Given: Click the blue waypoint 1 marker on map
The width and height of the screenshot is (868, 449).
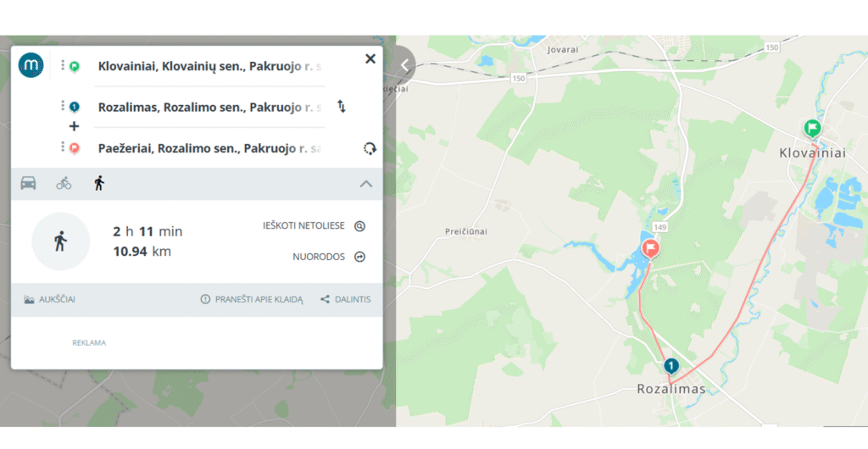Looking at the screenshot, I should (671, 366).
